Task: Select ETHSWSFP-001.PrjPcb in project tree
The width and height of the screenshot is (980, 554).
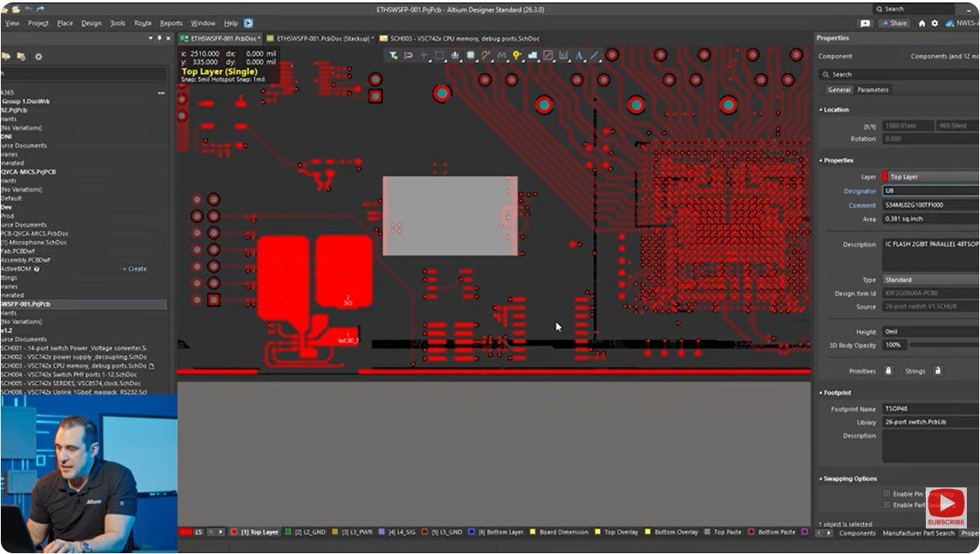Action: (84, 304)
